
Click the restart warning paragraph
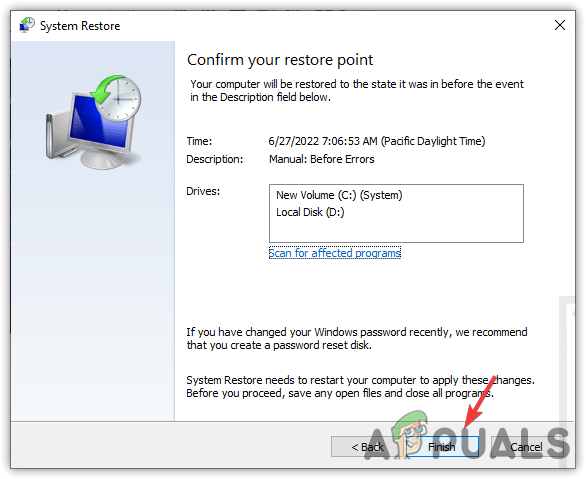360,386
